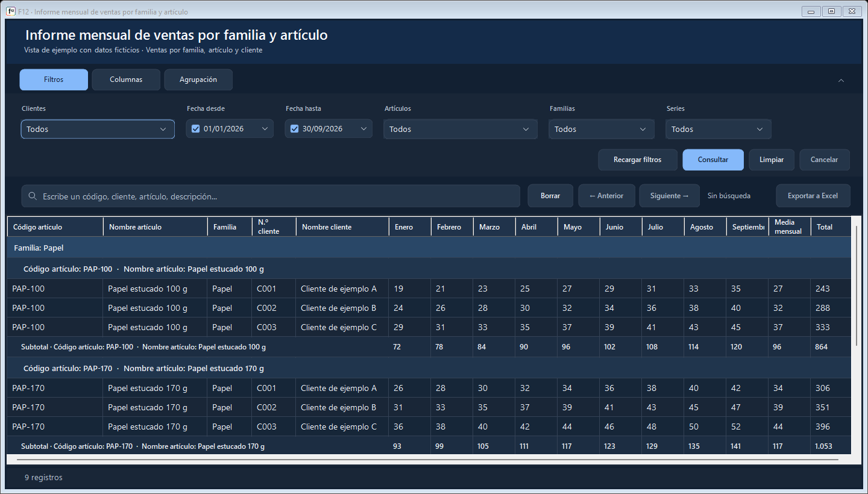Select the PAP-170 row for client C003
Viewport: 868px width, 494px height.
click(429, 427)
